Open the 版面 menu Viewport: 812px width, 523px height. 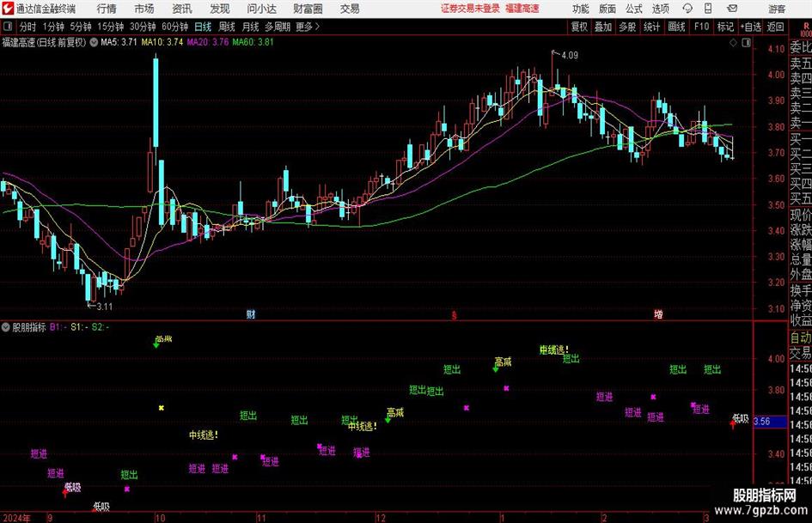point(607,9)
